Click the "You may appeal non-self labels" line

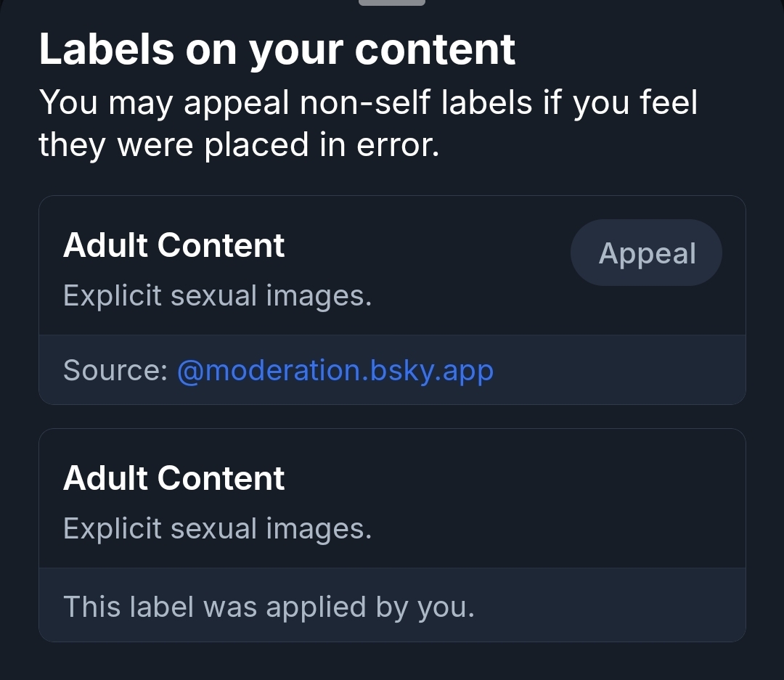tap(367, 102)
